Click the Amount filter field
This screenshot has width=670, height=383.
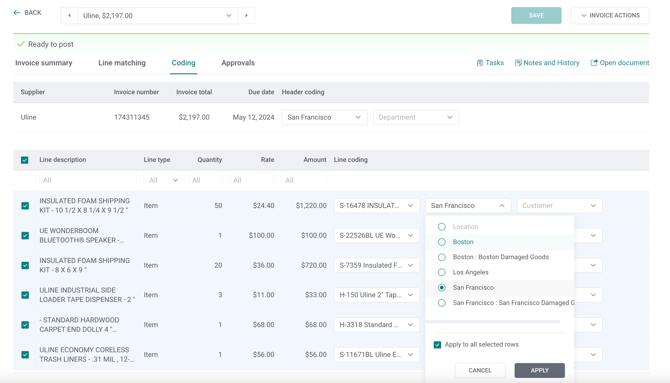(304, 180)
